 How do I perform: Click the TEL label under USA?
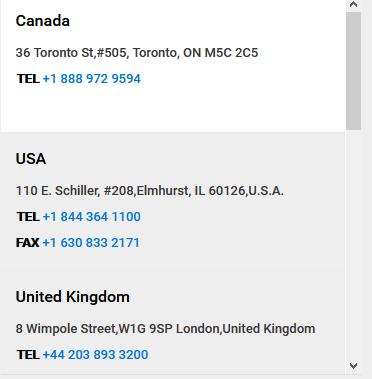point(28,217)
